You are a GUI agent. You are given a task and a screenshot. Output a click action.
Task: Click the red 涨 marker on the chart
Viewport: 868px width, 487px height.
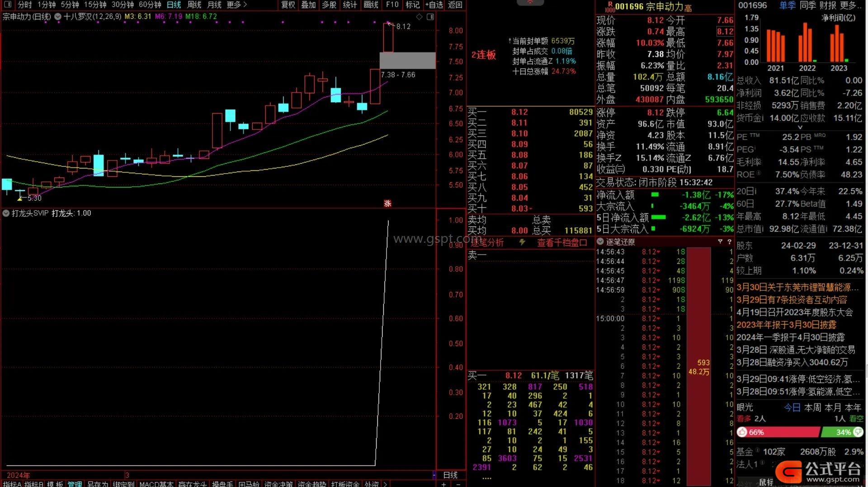(x=387, y=203)
